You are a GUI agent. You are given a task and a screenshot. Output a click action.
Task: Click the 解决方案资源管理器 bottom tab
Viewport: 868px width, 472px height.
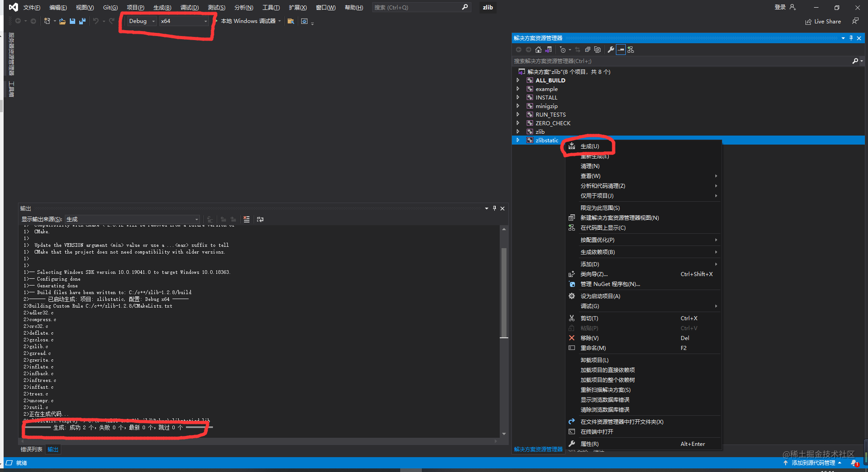tap(538, 449)
